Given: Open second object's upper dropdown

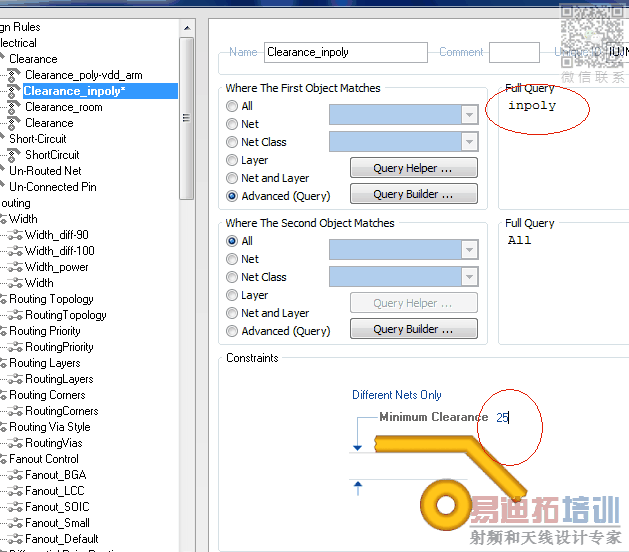Looking at the screenshot, I should [469, 250].
